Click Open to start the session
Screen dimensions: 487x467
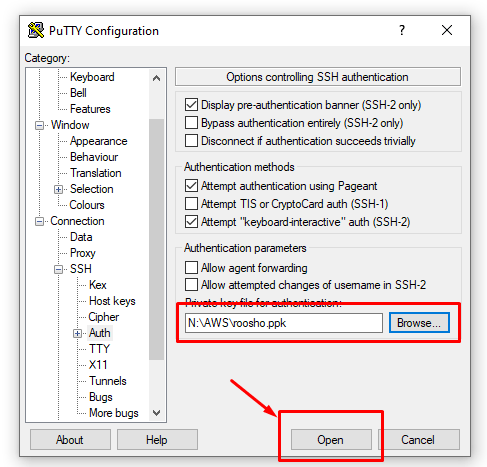pos(331,440)
